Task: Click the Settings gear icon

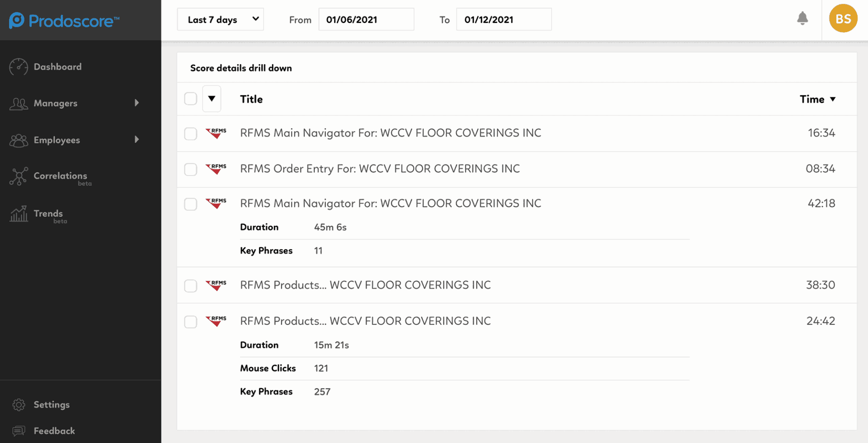Action: (x=19, y=405)
